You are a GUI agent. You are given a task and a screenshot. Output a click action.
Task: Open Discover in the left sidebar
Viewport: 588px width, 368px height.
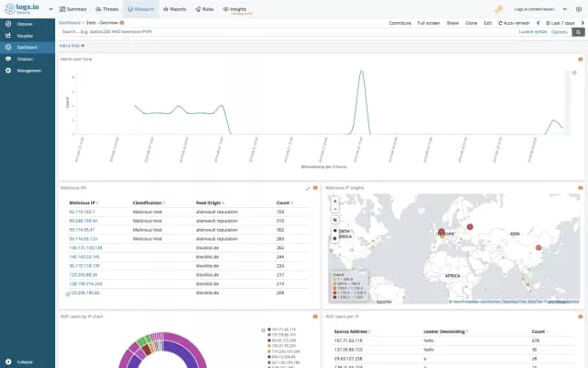[26, 23]
